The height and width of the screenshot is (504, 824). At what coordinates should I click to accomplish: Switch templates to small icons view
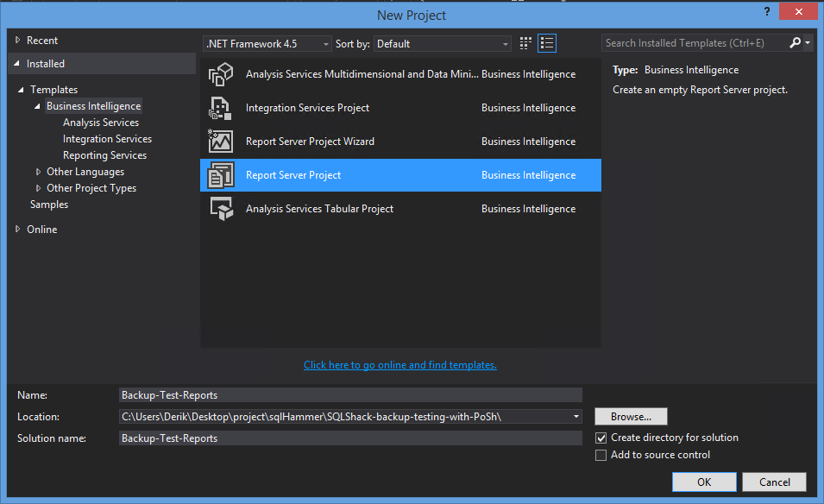click(x=525, y=42)
